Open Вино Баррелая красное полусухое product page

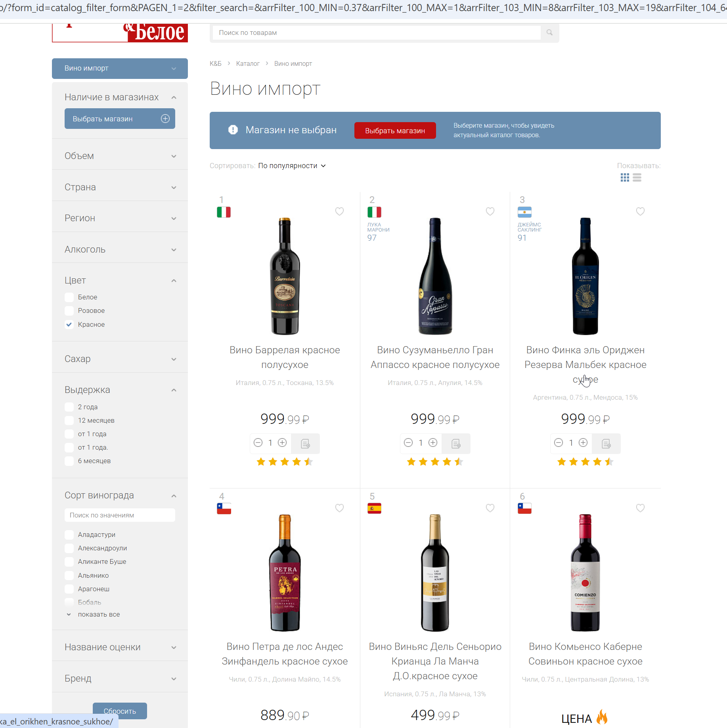tap(285, 357)
